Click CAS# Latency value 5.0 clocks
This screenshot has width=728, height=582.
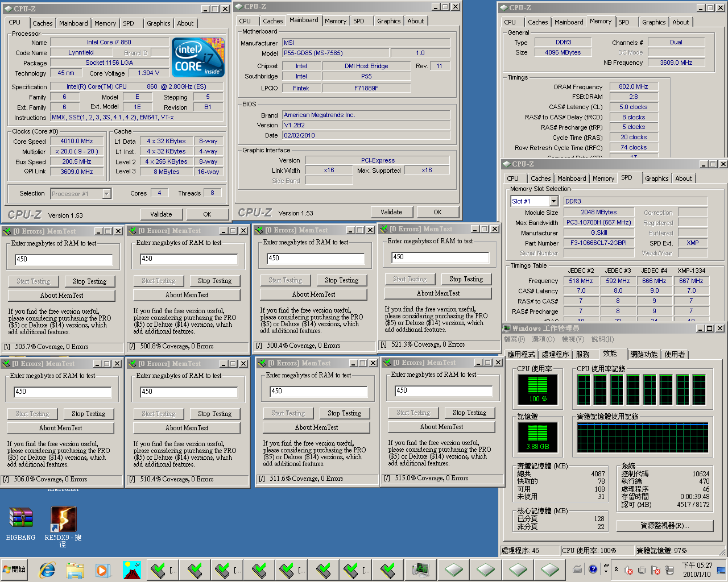633,107
